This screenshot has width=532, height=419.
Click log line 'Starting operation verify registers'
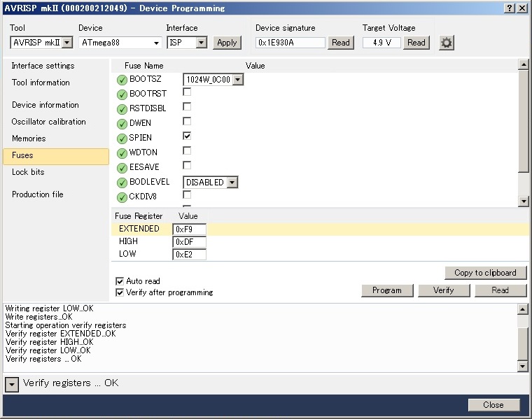(66, 325)
